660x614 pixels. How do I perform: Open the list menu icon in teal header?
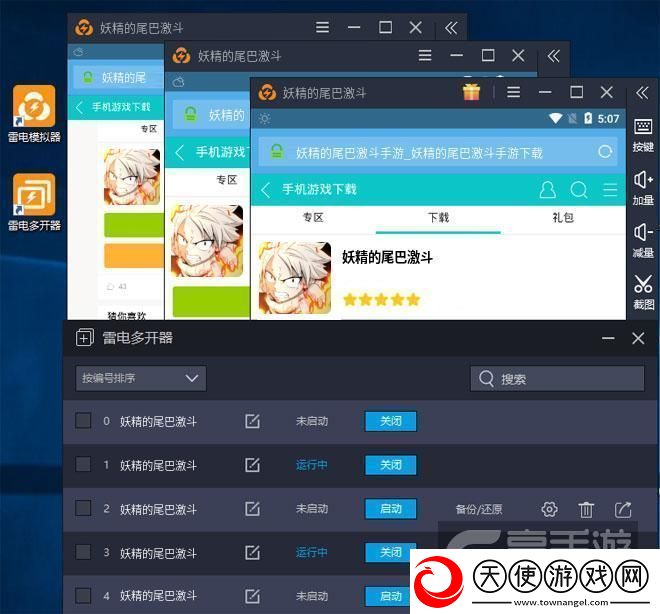pyautogui.click(x=610, y=190)
